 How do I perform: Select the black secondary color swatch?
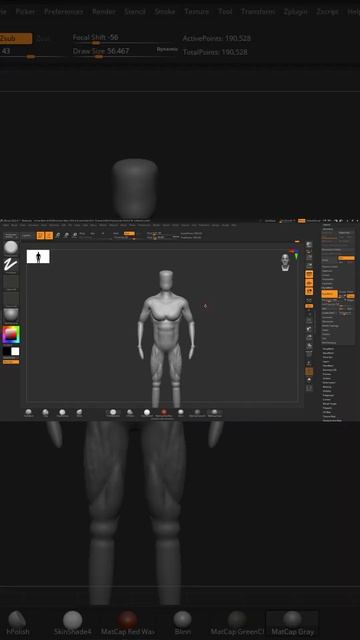point(7,351)
